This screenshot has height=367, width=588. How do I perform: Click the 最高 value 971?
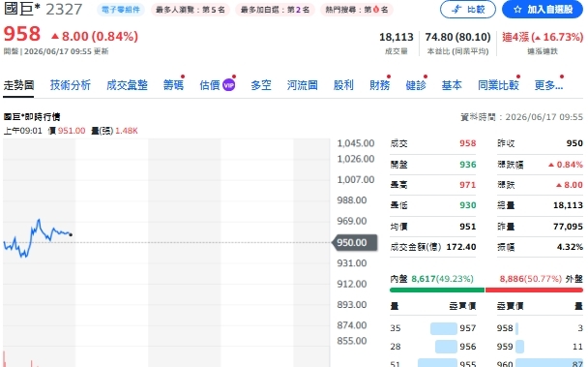468,185
